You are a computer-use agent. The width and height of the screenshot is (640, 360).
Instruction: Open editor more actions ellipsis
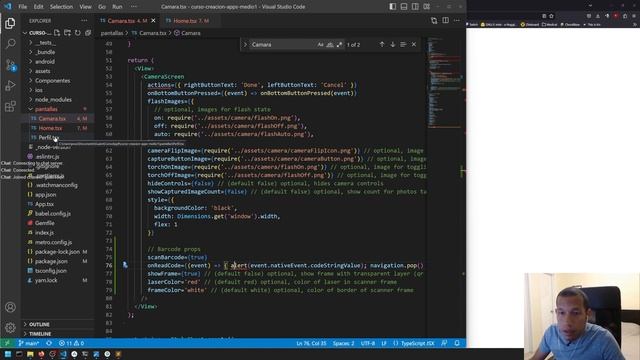[x=457, y=20]
